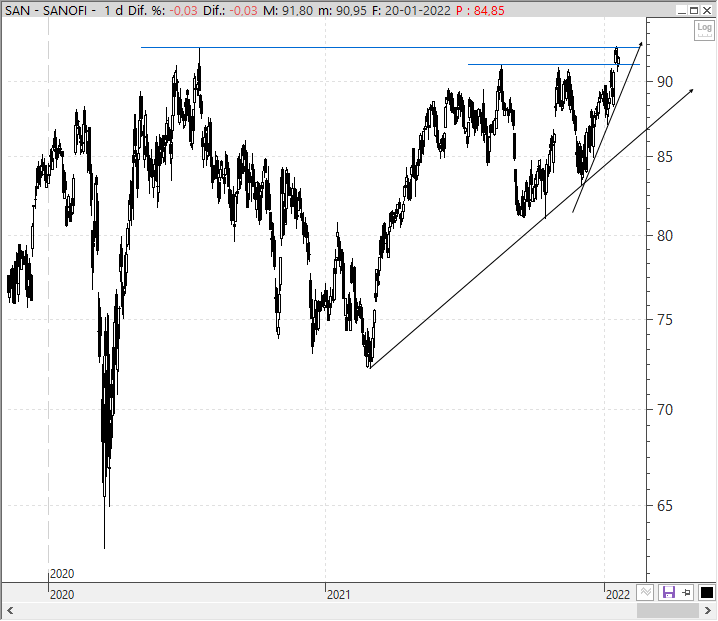Maximize the SANOFI chart window
The height and width of the screenshot is (621, 718).
(x=694, y=10)
